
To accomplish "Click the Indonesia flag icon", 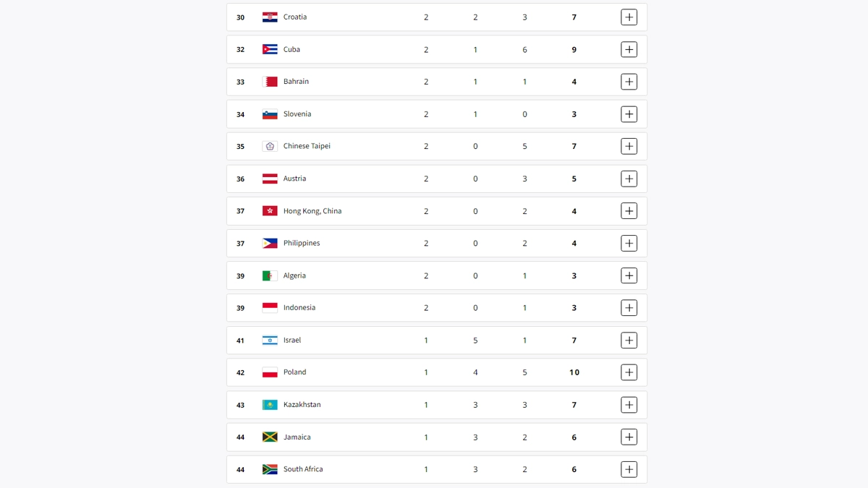I will (x=270, y=308).
